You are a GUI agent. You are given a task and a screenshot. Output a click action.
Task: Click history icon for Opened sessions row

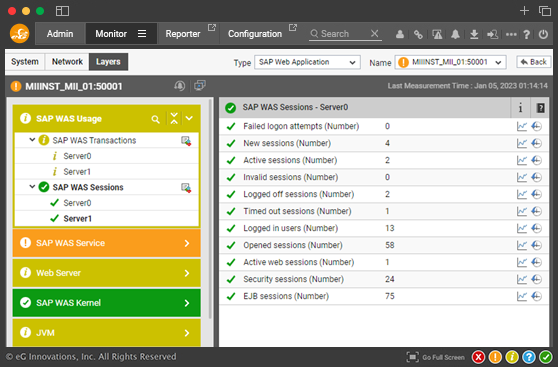click(x=537, y=245)
